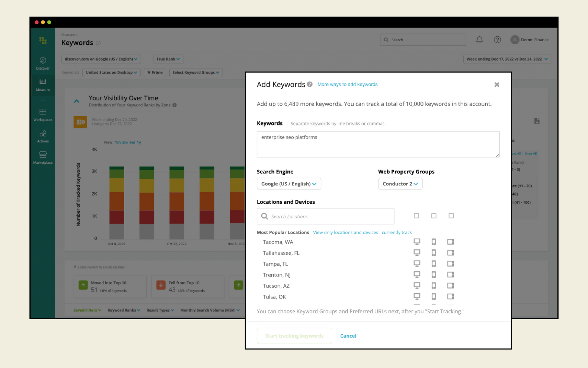This screenshot has height=368, width=588.
Task: Open the Demo: Finance account avatar
Action: (514, 40)
